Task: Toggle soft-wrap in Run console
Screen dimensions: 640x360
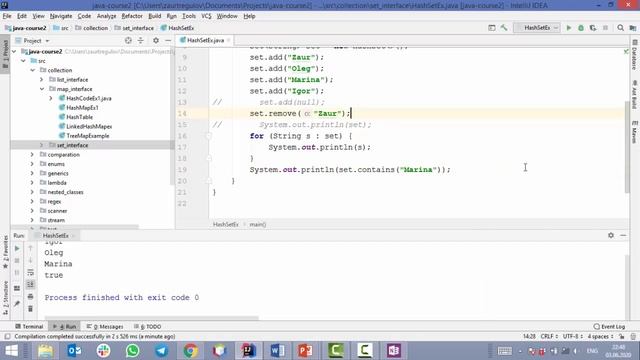Action: [x=30, y=272]
